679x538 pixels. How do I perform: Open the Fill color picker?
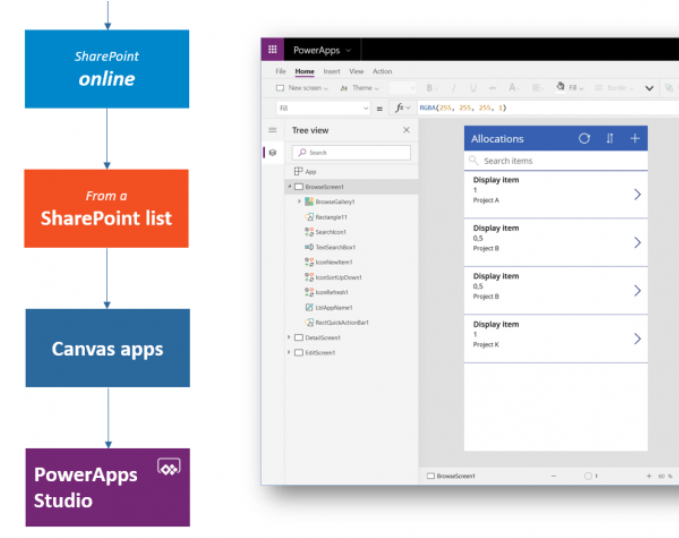570,88
